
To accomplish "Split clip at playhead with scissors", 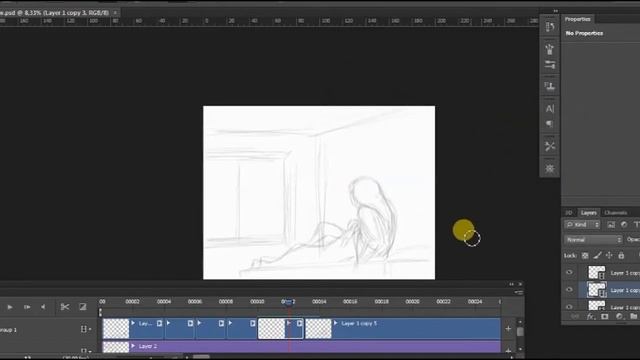I will pos(64,307).
